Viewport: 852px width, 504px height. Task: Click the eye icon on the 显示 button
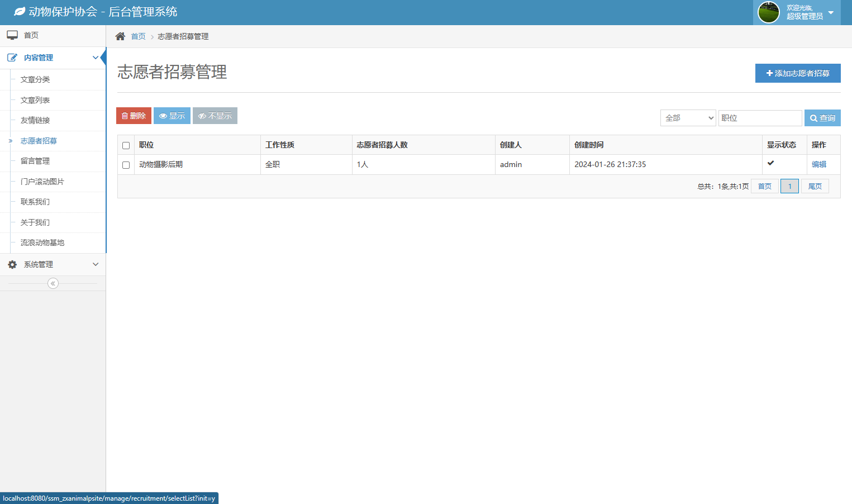point(162,116)
